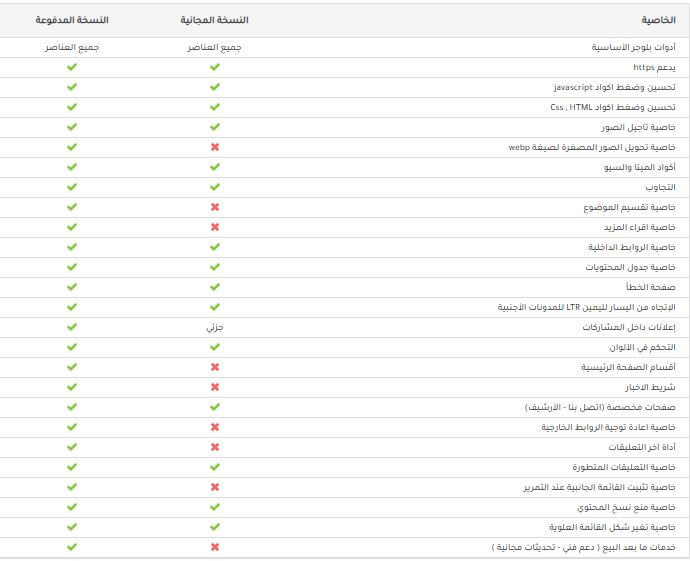Click red X for webp conversion in free version
This screenshot has height=561, width=690.
pos(215,147)
